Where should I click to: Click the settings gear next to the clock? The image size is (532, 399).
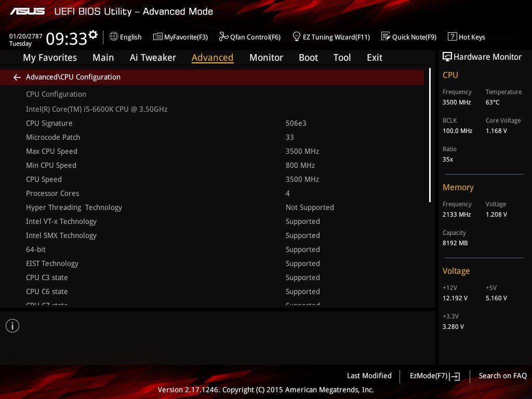click(93, 35)
